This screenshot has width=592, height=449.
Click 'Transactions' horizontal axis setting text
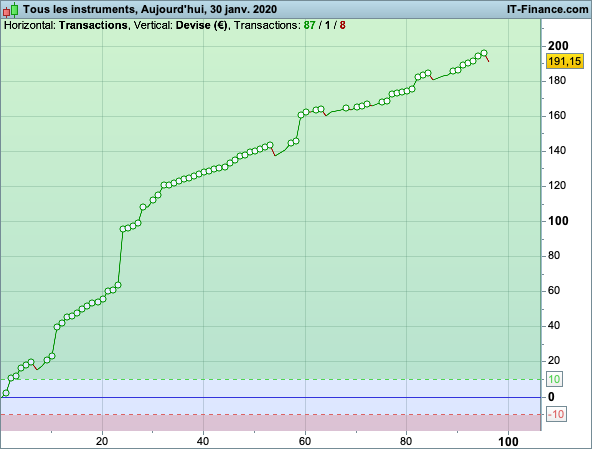[93, 25]
